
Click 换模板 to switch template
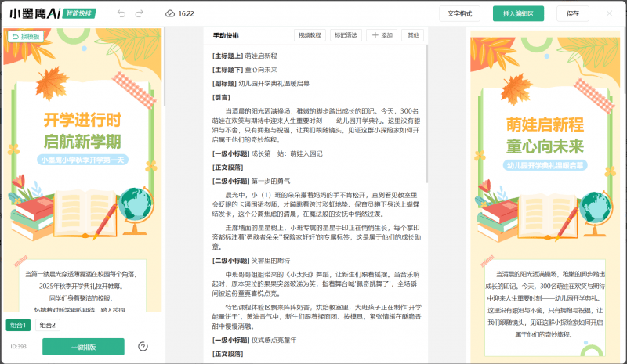pyautogui.click(x=24, y=36)
